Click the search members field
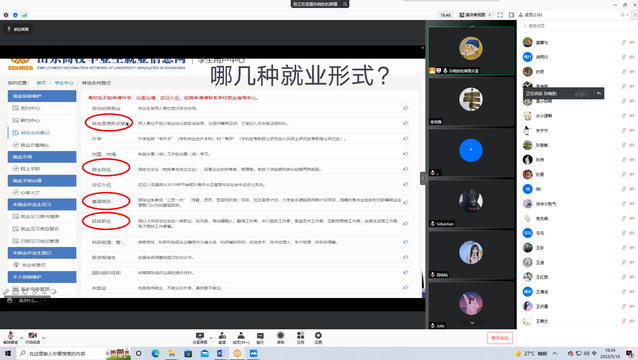This screenshot has width=638, height=360. tap(578, 26)
